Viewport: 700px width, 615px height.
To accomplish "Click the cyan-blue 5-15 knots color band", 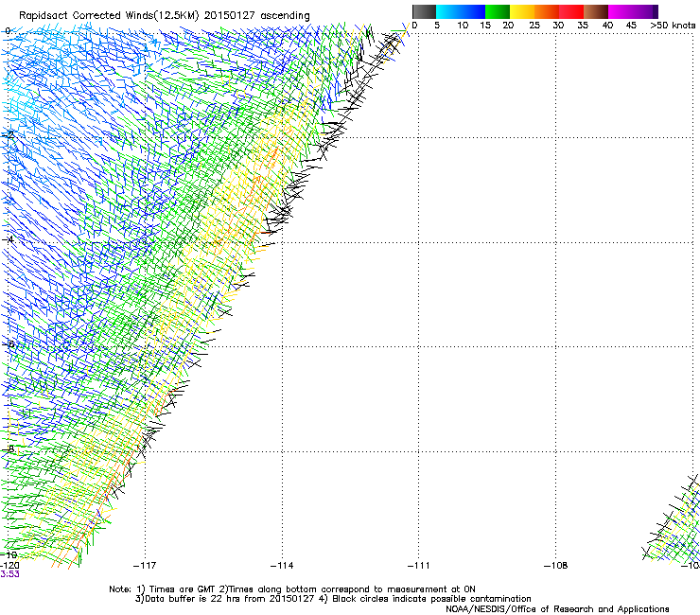I will [461, 11].
